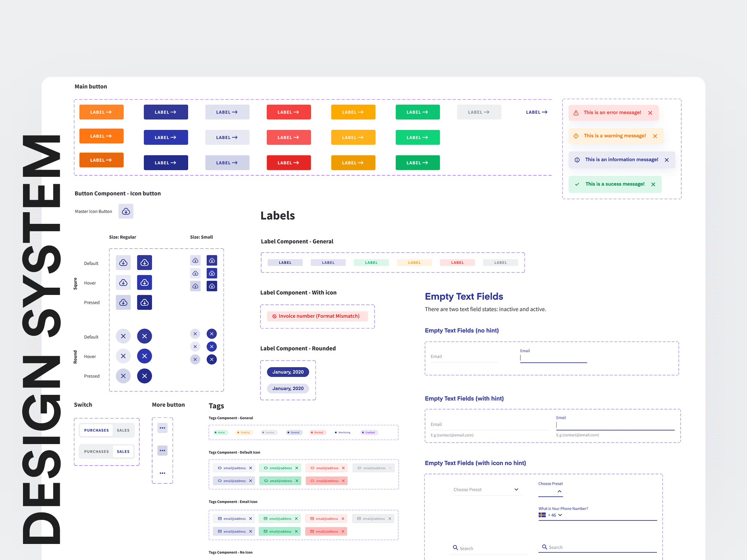Click the Credited status tag

pyautogui.click(x=369, y=432)
